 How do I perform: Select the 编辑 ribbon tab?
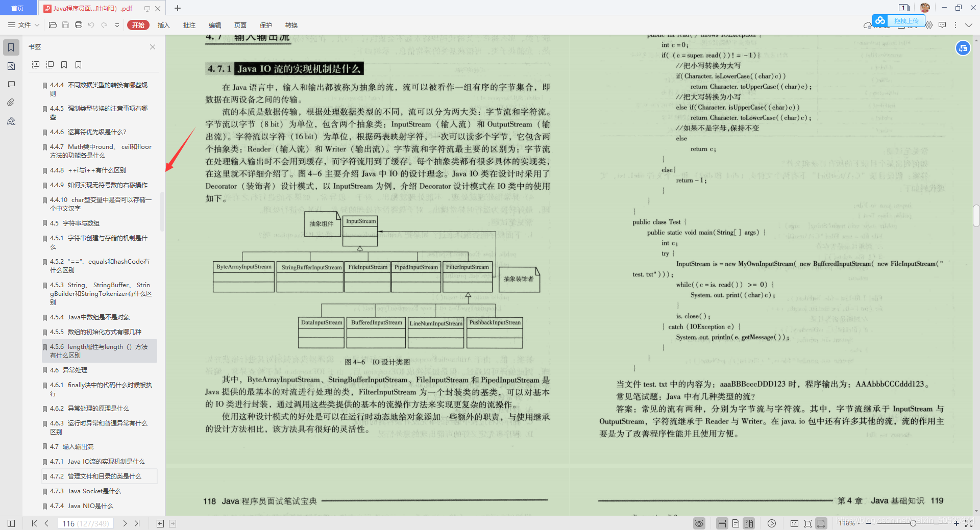click(215, 25)
